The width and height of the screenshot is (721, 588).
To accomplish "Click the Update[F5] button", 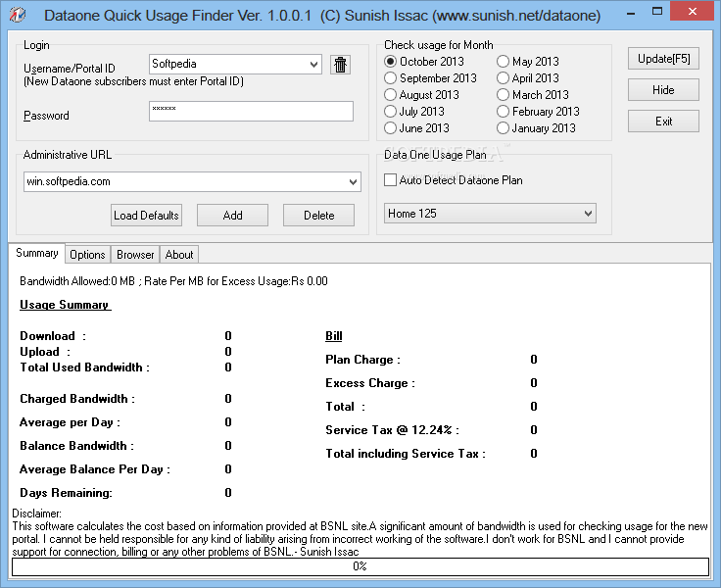I will (x=663, y=59).
